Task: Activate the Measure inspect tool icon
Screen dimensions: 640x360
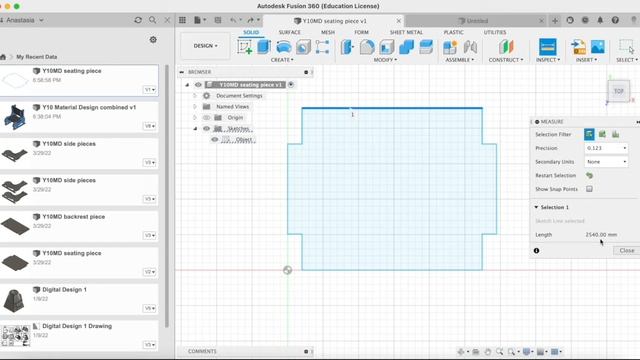Action: (548, 47)
